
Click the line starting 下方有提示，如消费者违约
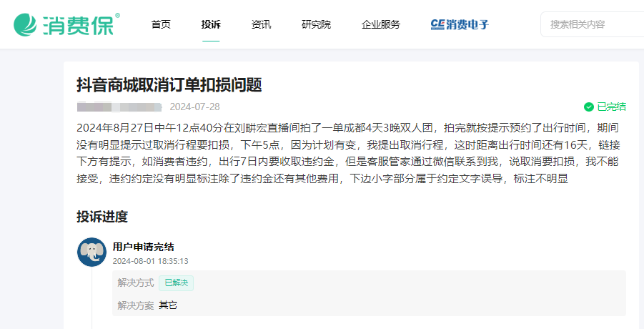347,162
